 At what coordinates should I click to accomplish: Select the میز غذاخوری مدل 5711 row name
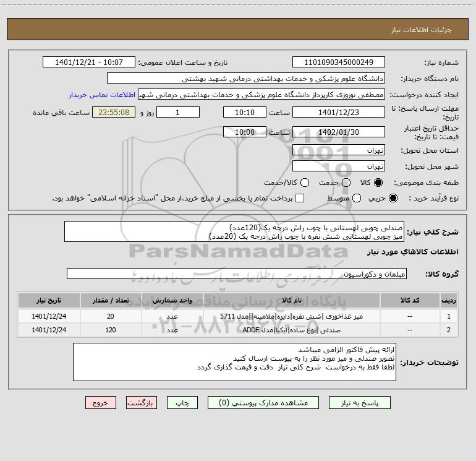point(291,316)
